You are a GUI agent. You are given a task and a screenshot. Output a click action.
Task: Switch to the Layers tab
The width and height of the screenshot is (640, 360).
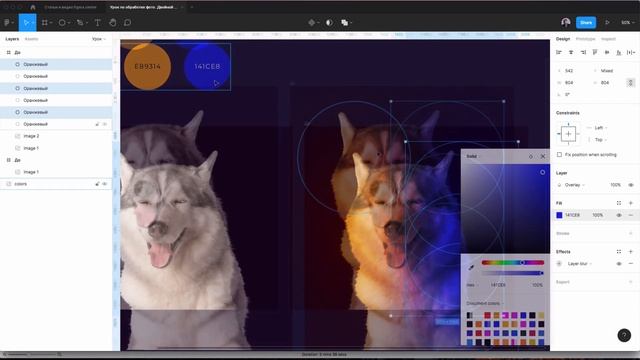[x=12, y=39]
